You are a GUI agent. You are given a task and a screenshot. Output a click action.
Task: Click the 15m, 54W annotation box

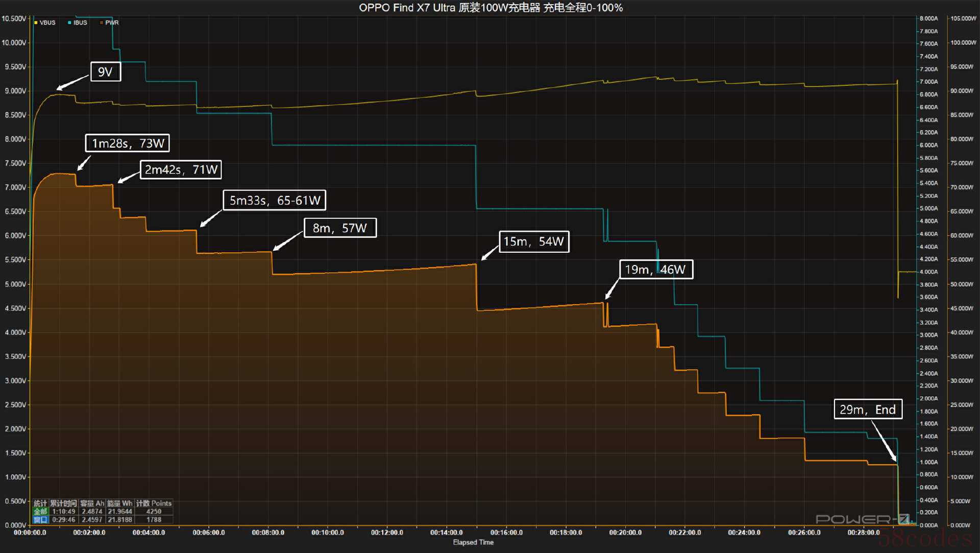coord(533,242)
